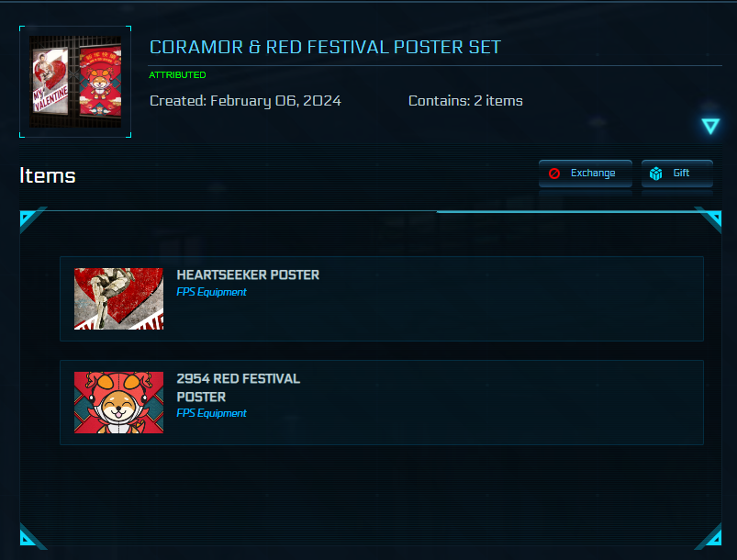Click the red prohibited icon on Exchange
Viewport: 737px width, 560px height.
[554, 174]
